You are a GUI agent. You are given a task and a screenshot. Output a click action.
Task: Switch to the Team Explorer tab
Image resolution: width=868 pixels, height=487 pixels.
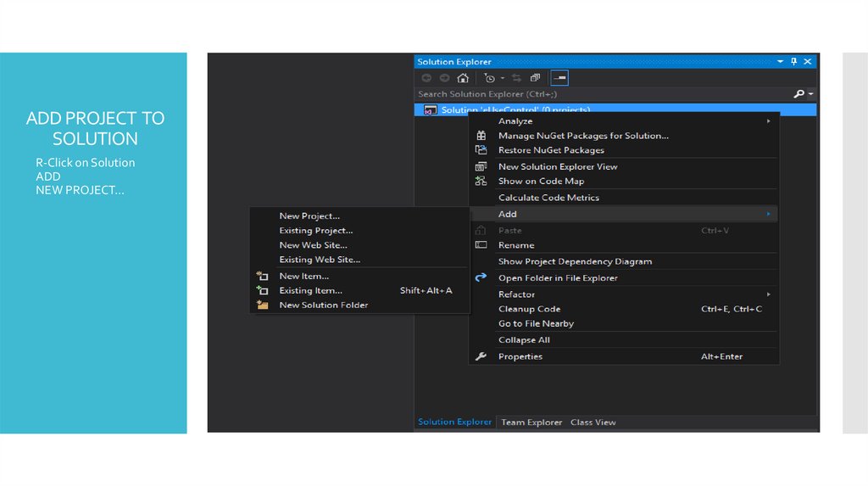531,423
